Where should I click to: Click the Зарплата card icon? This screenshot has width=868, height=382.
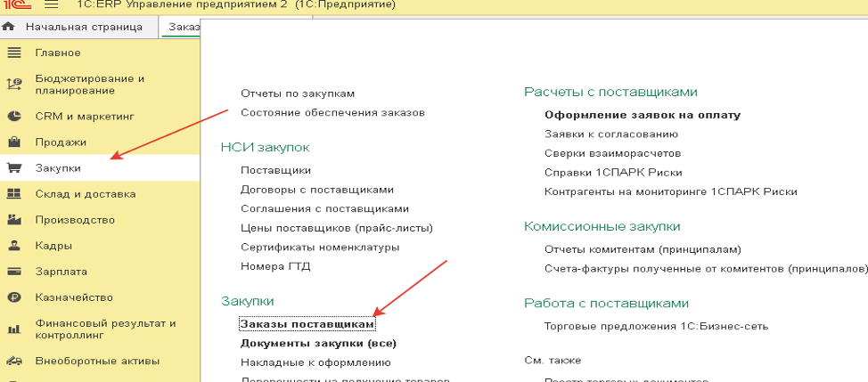click(14, 272)
